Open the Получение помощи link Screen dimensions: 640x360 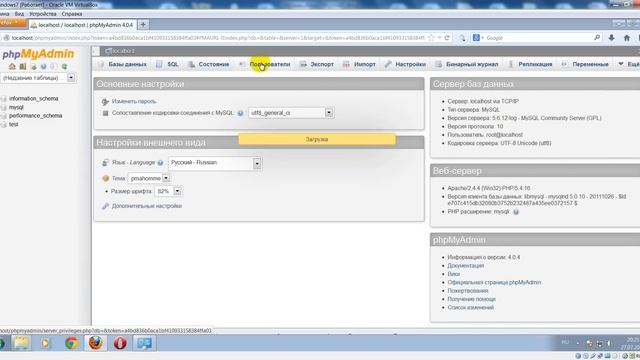coord(471,299)
